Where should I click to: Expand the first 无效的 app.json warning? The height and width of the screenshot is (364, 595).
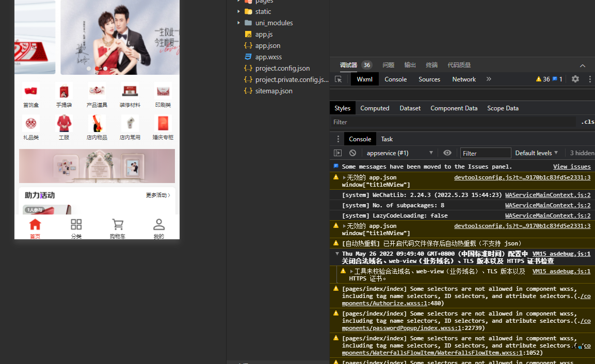(x=344, y=177)
